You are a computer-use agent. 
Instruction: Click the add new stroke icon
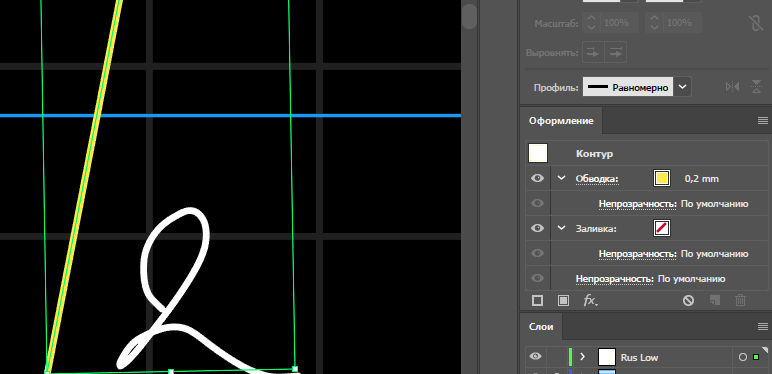pos(537,300)
